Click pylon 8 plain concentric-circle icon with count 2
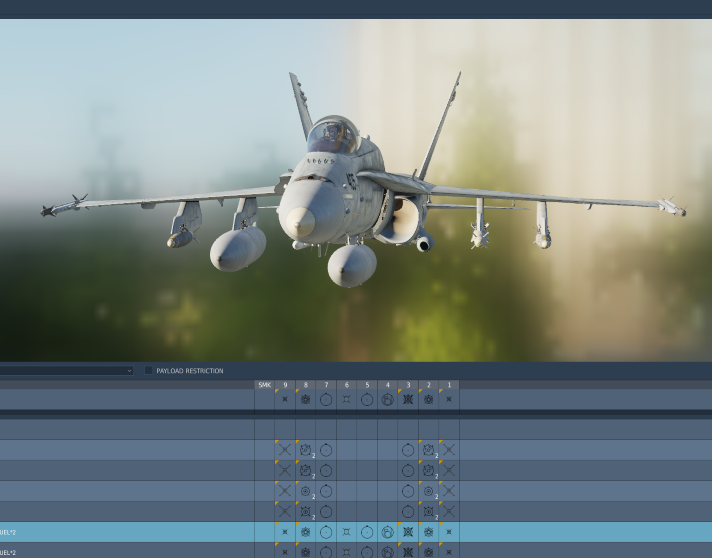This screenshot has width=712, height=558. click(x=306, y=491)
